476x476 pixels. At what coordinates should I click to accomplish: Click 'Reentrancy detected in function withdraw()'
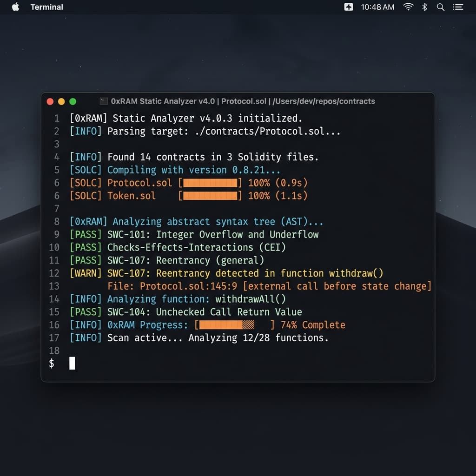tap(270, 273)
